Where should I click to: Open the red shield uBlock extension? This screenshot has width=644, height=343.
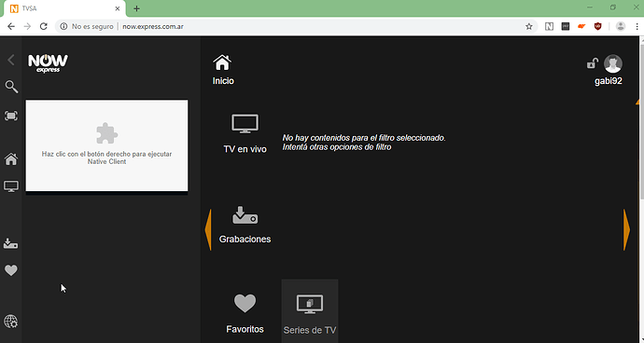click(598, 26)
